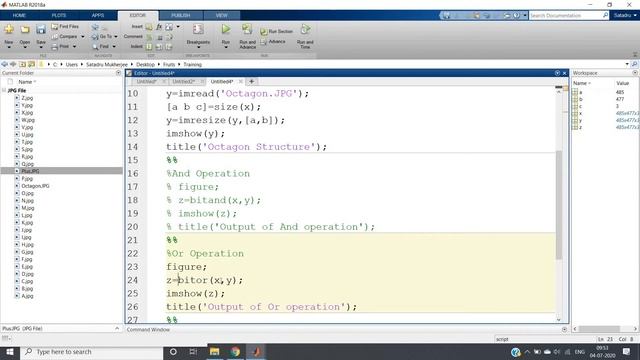Click the Users path segment
Screen dimensions: 640x360
71,64
